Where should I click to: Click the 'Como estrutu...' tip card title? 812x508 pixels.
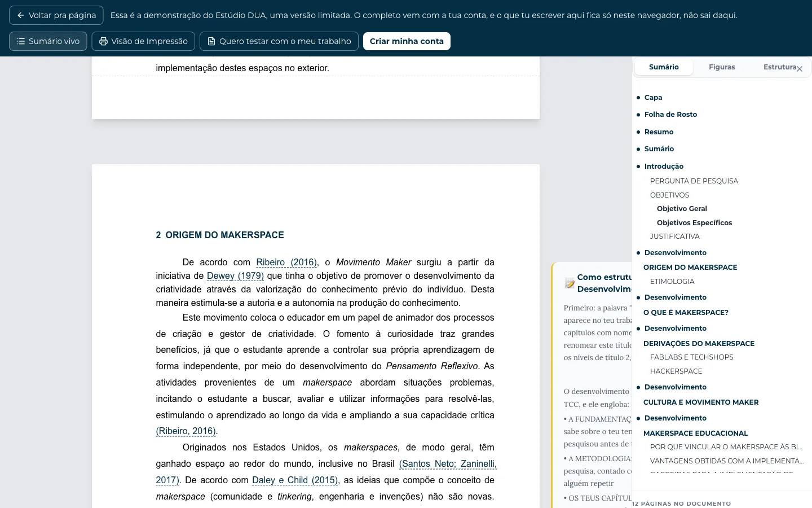(604, 283)
